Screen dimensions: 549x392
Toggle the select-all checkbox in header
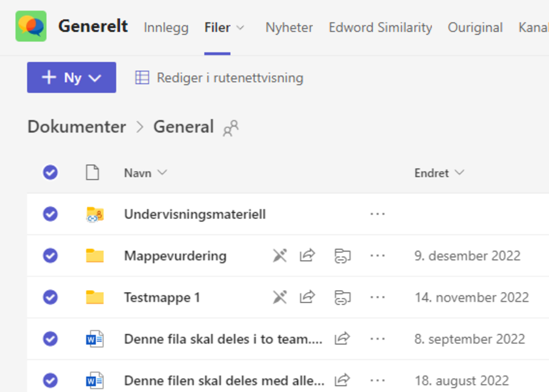[x=50, y=173]
